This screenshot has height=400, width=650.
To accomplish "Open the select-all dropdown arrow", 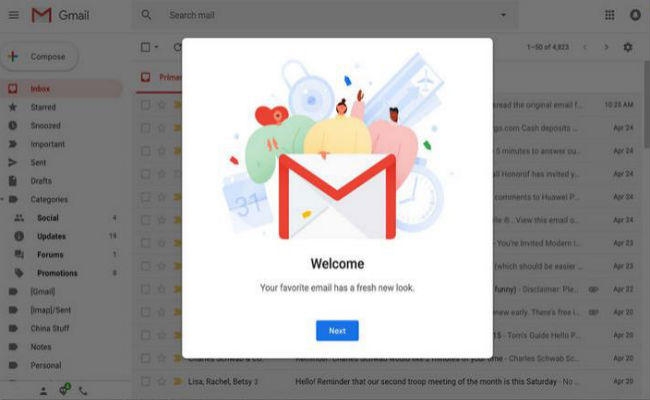I will 156,47.
